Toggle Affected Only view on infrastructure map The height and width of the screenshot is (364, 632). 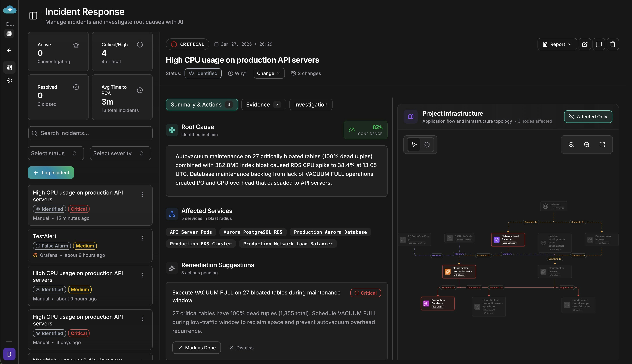(588, 117)
